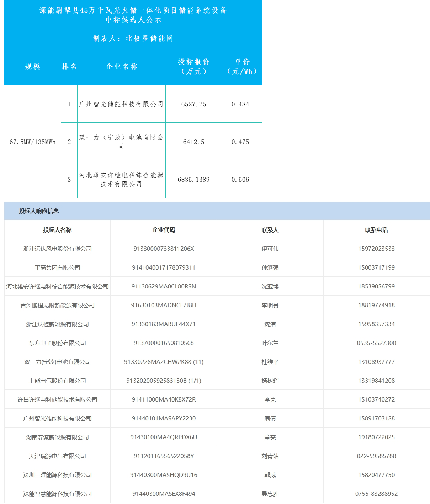The width and height of the screenshot is (430, 504).
Task: Click bid price 6527.25 in ranking table
Action: (193, 104)
